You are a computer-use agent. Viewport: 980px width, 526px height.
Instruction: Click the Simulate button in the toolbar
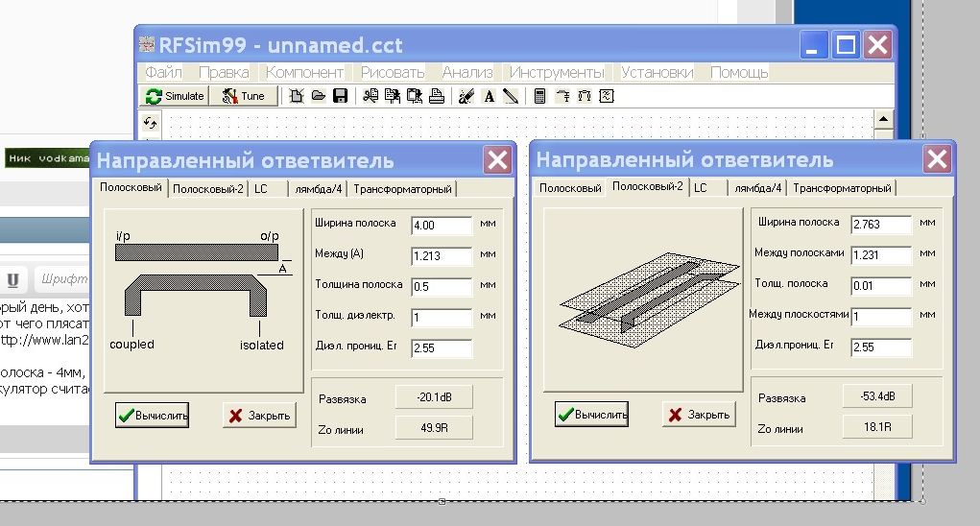175,96
